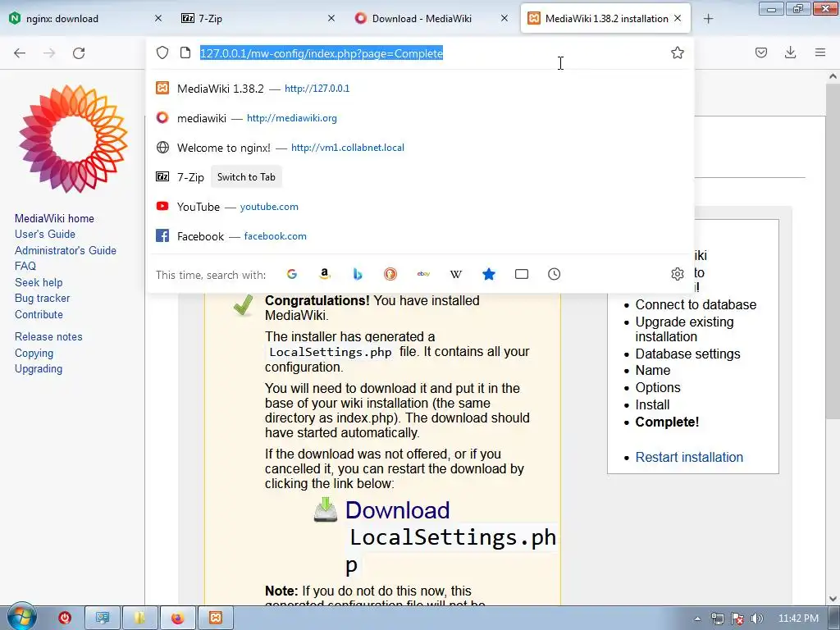Click the Action Center flag tray icon

pyautogui.click(x=737, y=619)
